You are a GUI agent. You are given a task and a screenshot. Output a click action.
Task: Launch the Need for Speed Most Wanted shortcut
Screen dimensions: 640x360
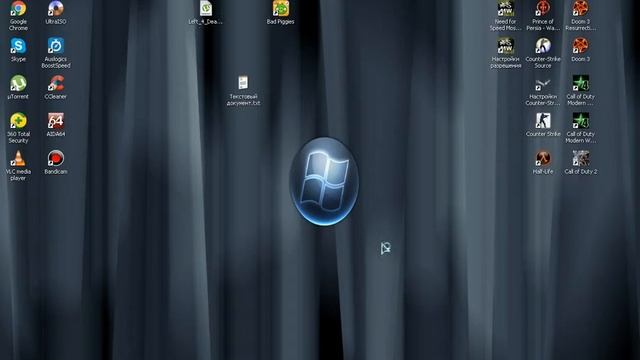(505, 9)
